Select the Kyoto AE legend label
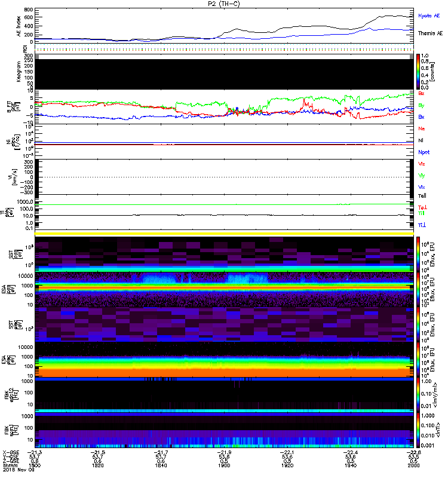 pyautogui.click(x=429, y=16)
